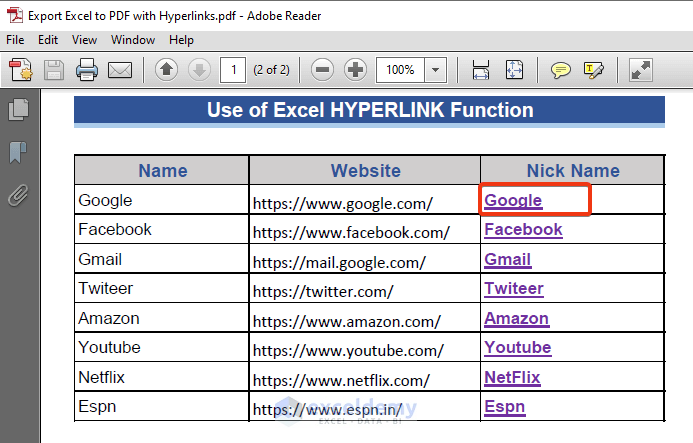Select the highlight text tool

pyautogui.click(x=594, y=70)
